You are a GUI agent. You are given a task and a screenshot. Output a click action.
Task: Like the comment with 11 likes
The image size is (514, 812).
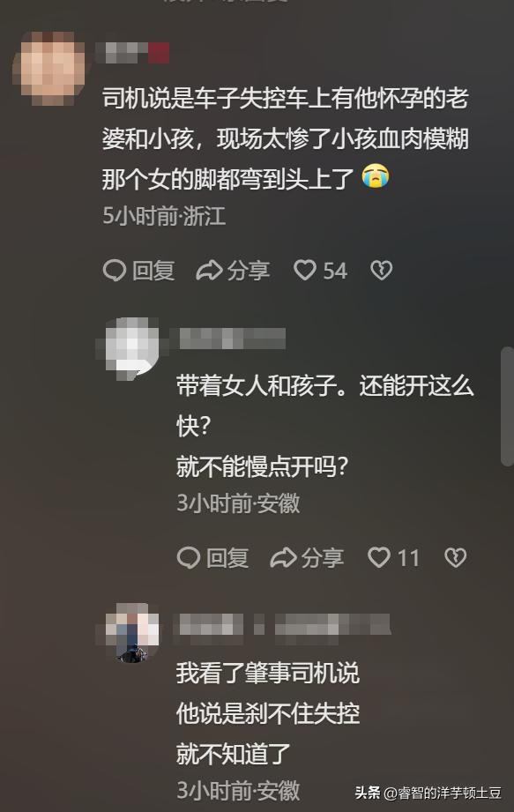point(379,558)
